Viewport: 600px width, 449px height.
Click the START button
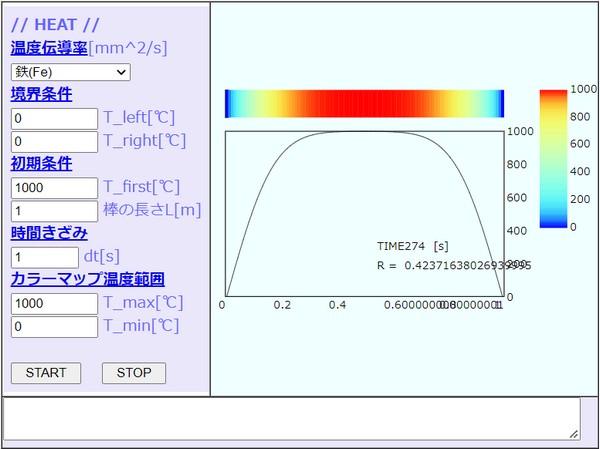coord(46,373)
